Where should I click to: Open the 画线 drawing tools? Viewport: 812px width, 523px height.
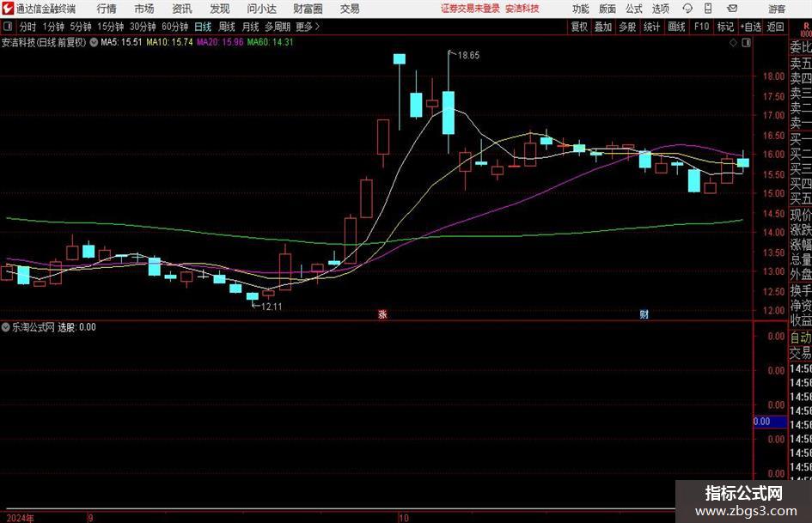677,27
